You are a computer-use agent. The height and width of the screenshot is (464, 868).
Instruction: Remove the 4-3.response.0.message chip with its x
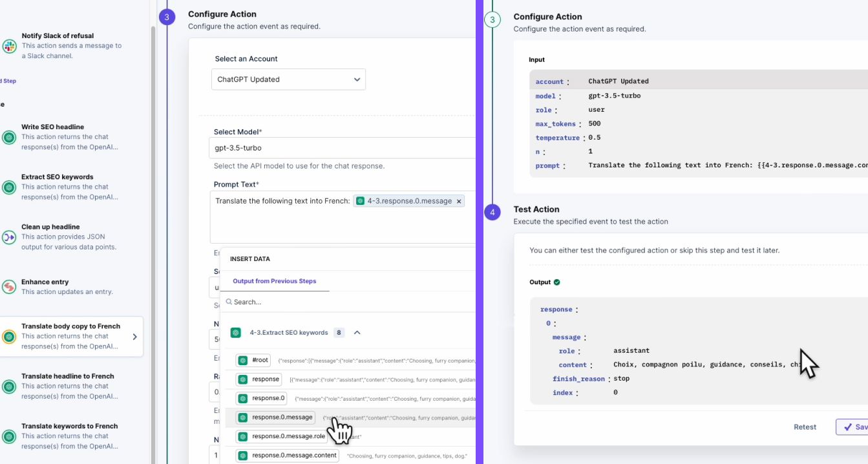(x=459, y=201)
